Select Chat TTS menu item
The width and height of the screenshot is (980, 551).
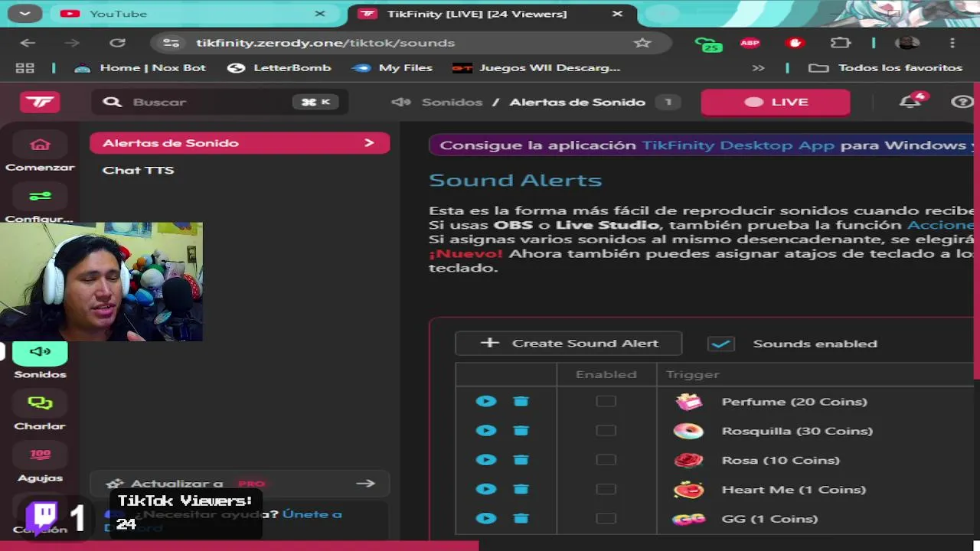click(138, 170)
